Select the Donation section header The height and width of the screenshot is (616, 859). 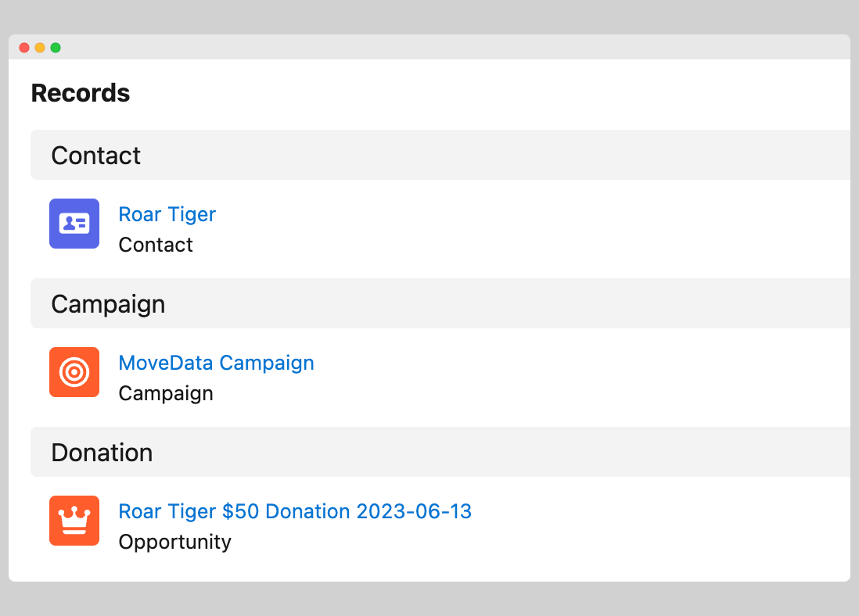tap(102, 453)
